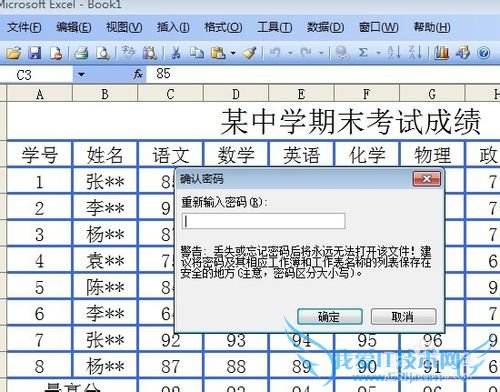
Task: Click the Undo arrow icon
Action: pos(275,53)
